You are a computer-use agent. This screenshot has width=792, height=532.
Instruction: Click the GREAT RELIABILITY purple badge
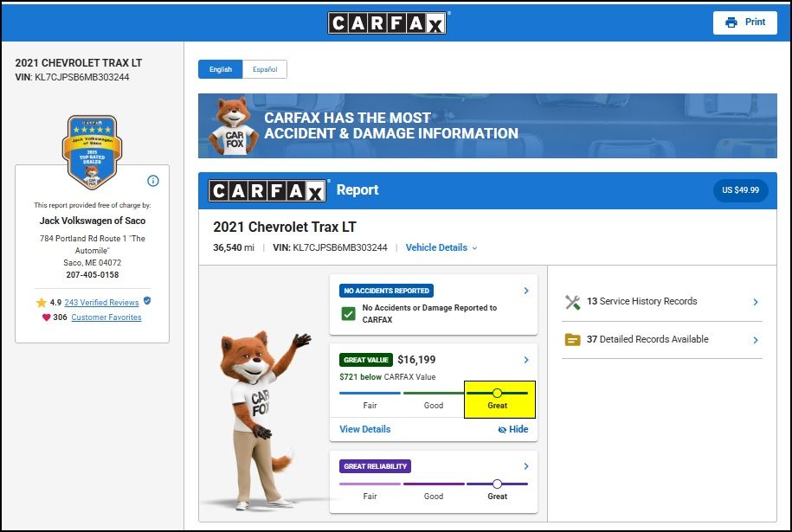[x=376, y=466]
